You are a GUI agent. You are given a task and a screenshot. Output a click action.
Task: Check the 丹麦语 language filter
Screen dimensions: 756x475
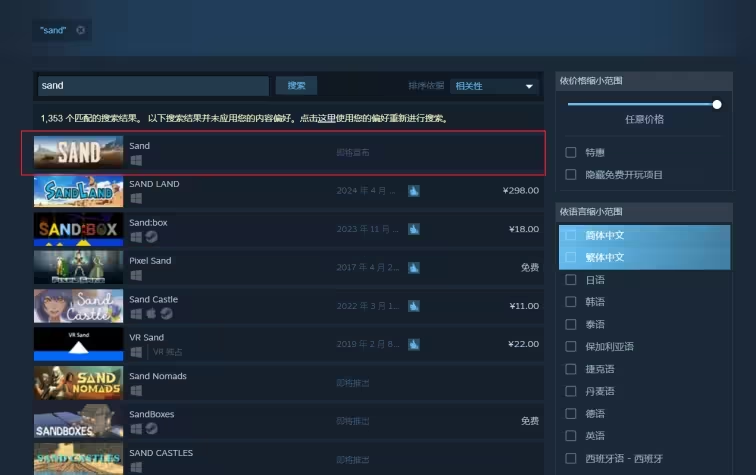point(571,391)
